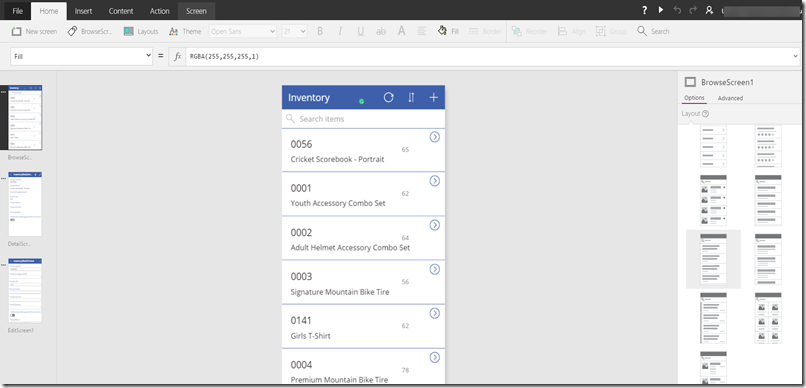Open the arrow for Girls T-Shirt
The height and width of the screenshot is (388, 806).
click(435, 313)
